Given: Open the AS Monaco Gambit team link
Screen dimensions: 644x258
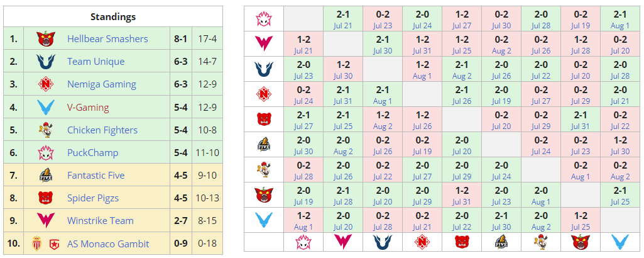Looking at the screenshot, I should 108,244.
